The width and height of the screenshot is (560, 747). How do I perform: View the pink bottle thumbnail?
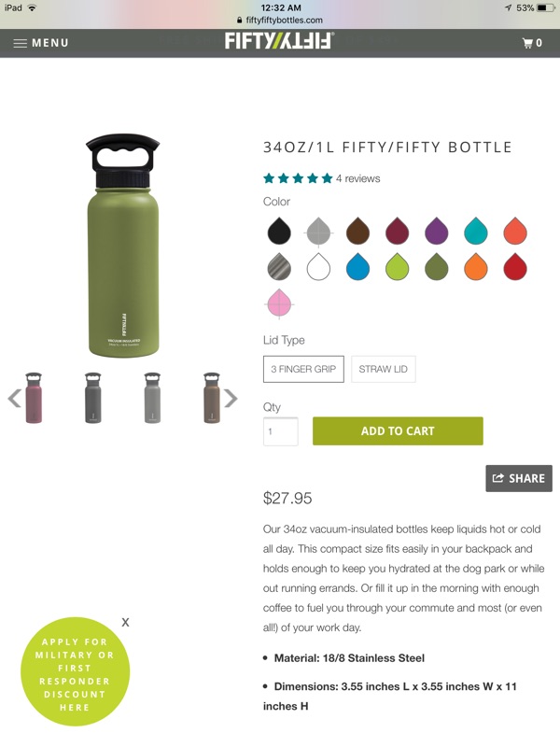coord(34,398)
